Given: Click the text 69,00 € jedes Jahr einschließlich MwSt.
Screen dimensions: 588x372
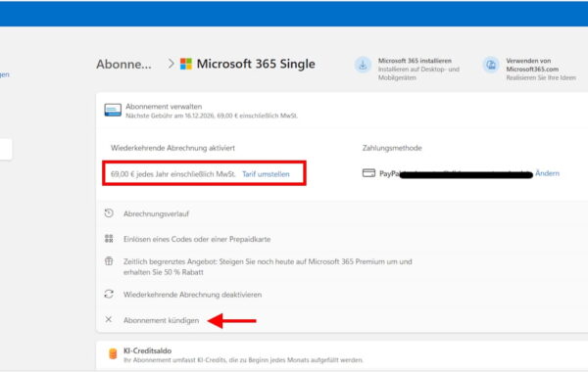Looking at the screenshot, I should point(172,174).
